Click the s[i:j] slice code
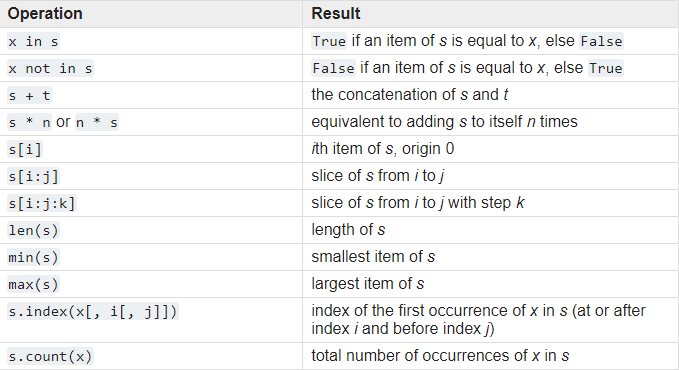 click(33, 176)
